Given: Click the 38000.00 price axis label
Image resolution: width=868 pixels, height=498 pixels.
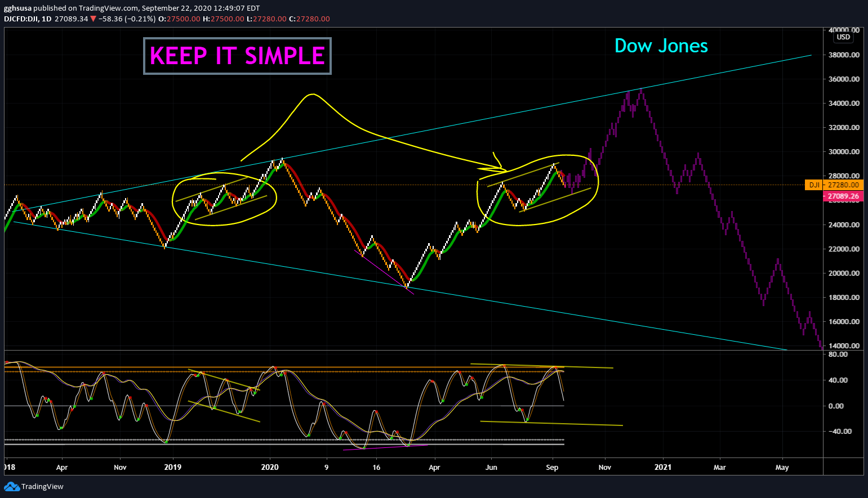Looking at the screenshot, I should [843, 55].
